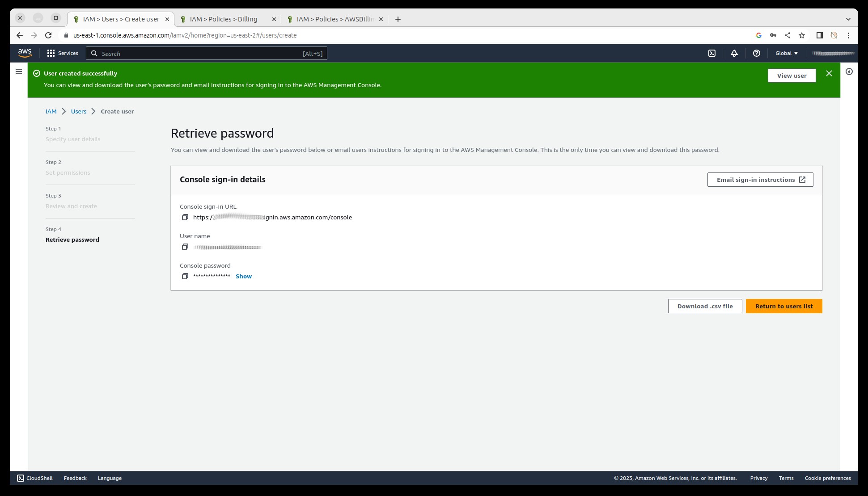Click Return to users list
868x496 pixels.
[784, 306]
